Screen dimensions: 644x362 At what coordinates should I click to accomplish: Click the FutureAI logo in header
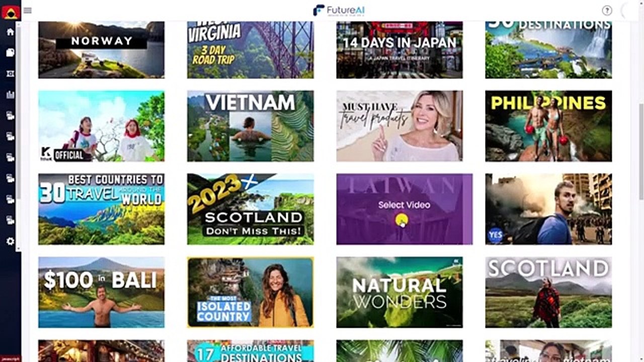coord(339,10)
